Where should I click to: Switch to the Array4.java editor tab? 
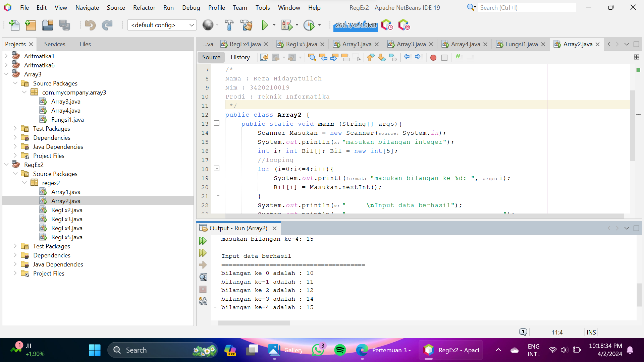[x=465, y=44]
